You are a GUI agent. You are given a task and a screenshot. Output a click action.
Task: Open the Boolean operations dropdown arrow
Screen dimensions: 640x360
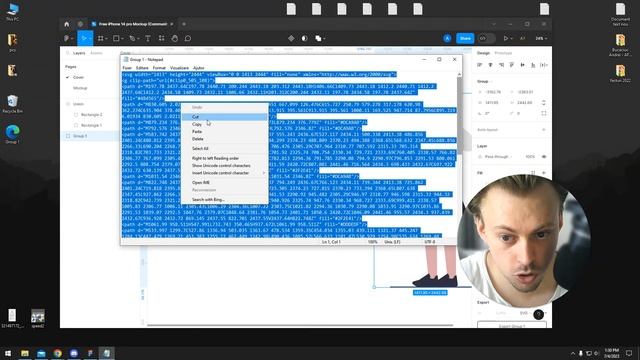click(324, 39)
